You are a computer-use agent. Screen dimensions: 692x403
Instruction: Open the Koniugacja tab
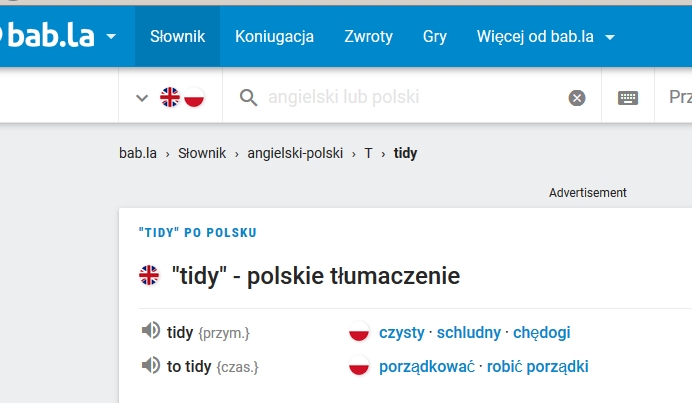coord(274,37)
